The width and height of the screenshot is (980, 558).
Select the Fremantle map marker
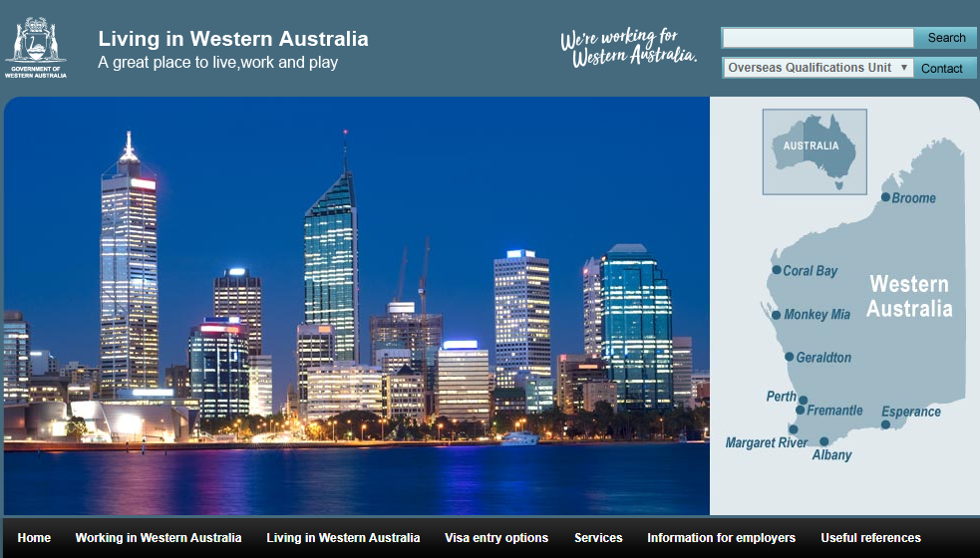(800, 410)
